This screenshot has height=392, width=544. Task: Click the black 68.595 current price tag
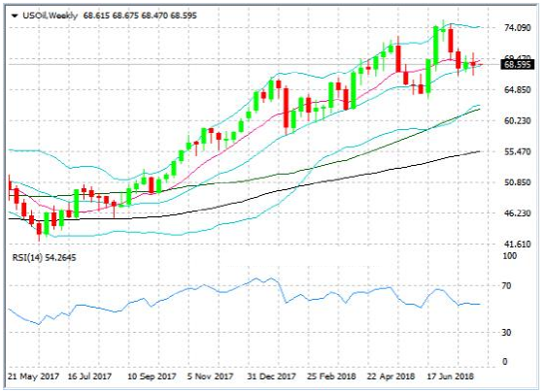[x=518, y=64]
